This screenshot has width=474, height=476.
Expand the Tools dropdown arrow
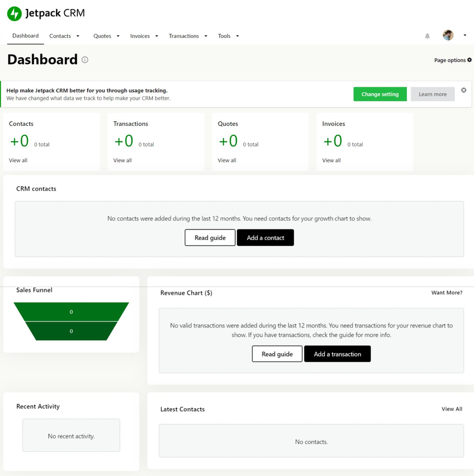(238, 36)
